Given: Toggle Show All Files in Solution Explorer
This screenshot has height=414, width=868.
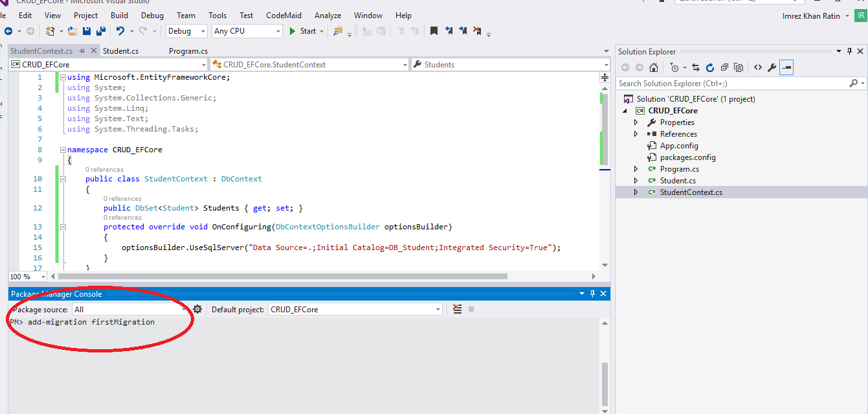Looking at the screenshot, I should pos(739,67).
